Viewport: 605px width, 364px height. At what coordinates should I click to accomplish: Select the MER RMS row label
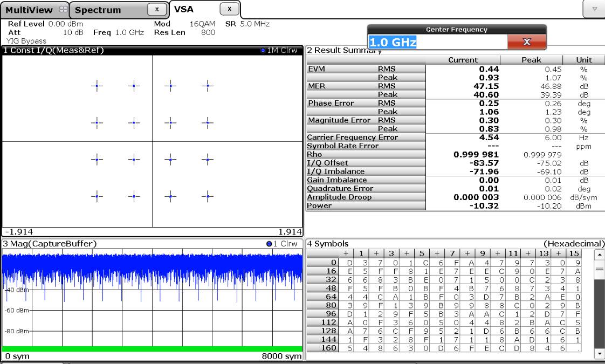pos(366,86)
